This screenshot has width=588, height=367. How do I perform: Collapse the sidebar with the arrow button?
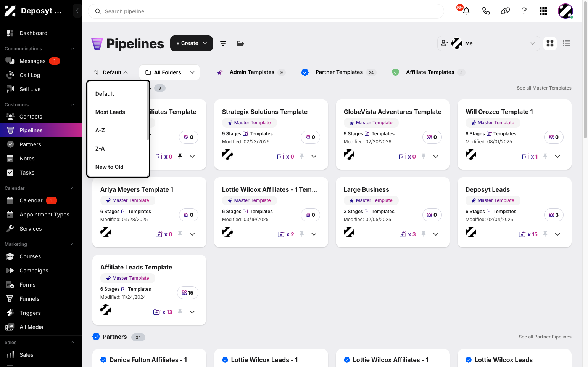coord(77,11)
